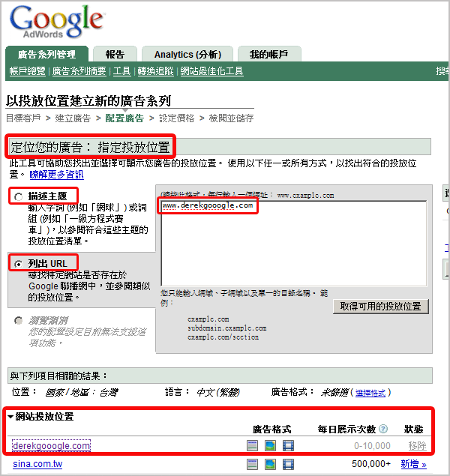Open 廣告系列摘要 submenu link
This screenshot has width=450, height=476.
[79, 71]
